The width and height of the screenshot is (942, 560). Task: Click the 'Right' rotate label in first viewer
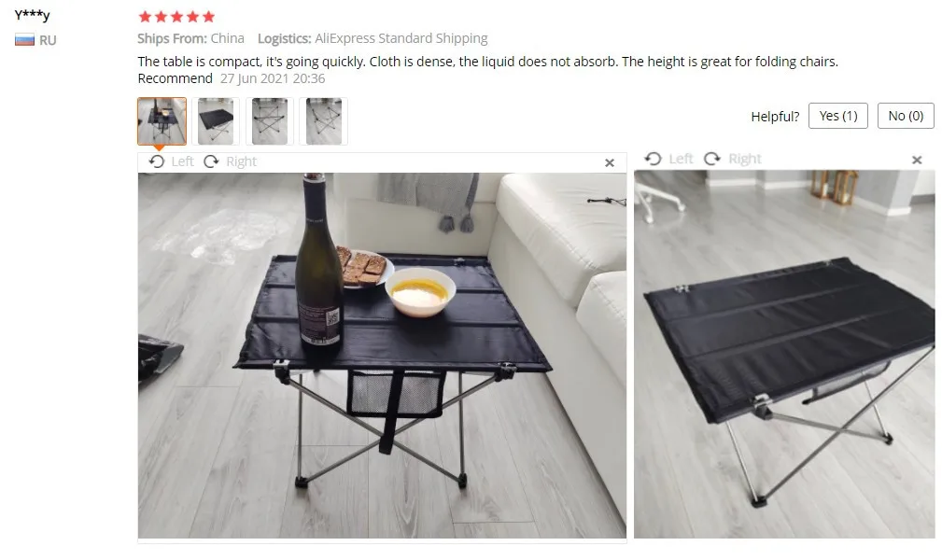tap(242, 161)
